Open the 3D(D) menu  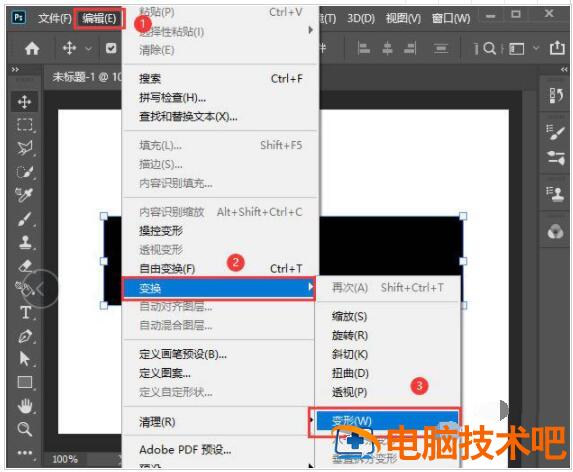(361, 18)
